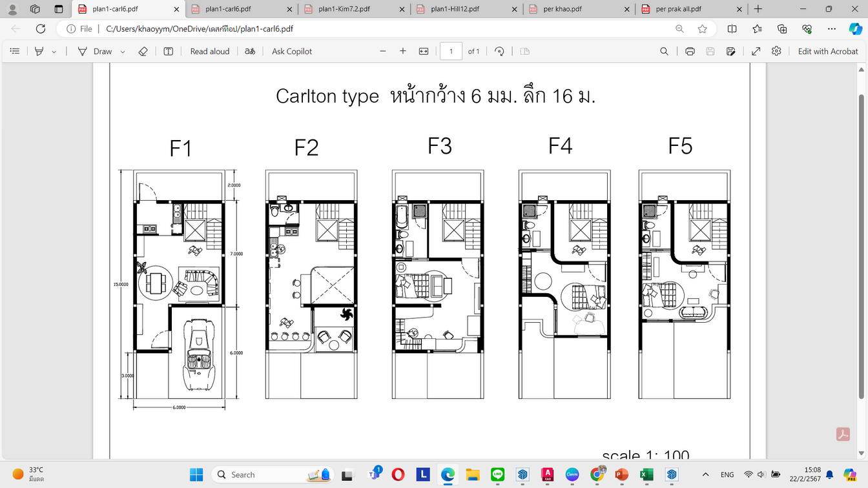Screen dimensions: 868x488
Task: Expand the Draw tool options dropdown
Action: [x=123, y=52]
